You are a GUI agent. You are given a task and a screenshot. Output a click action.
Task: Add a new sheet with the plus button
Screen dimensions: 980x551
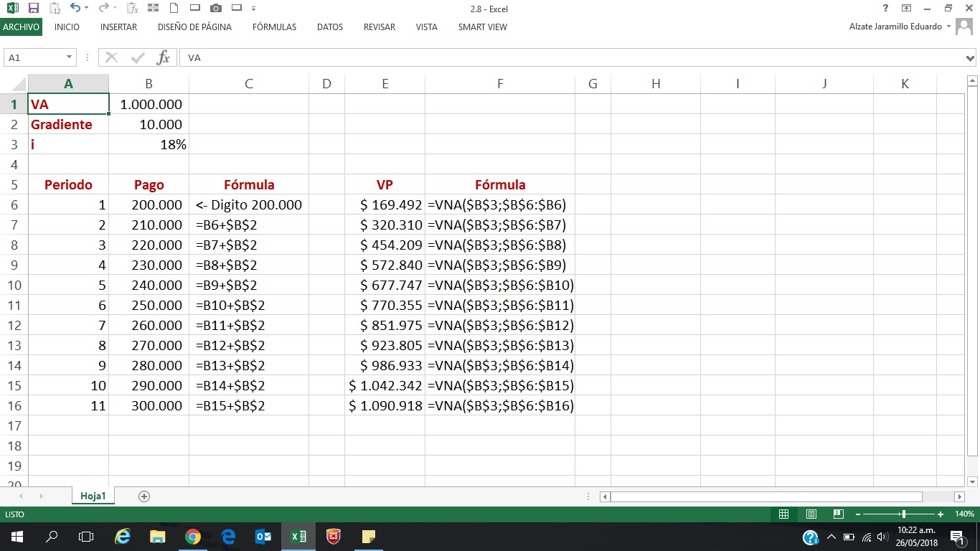coord(143,496)
